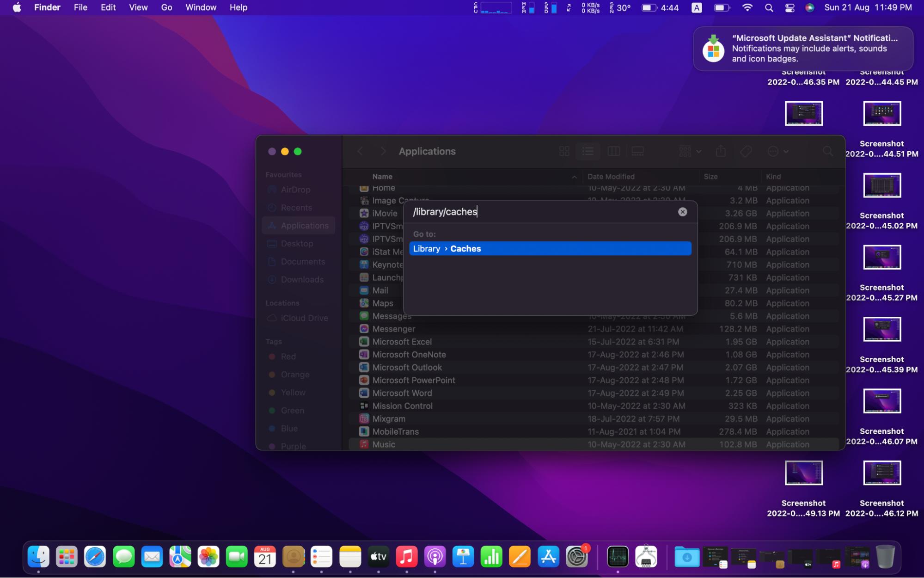Open the Group By dropdown in Finder toolbar
The width and height of the screenshot is (924, 578).
(690, 151)
